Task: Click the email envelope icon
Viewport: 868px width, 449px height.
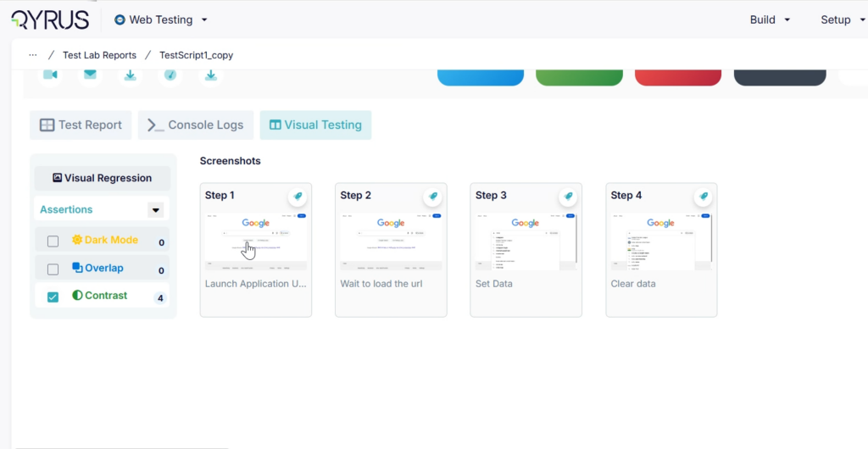Action: 90,75
